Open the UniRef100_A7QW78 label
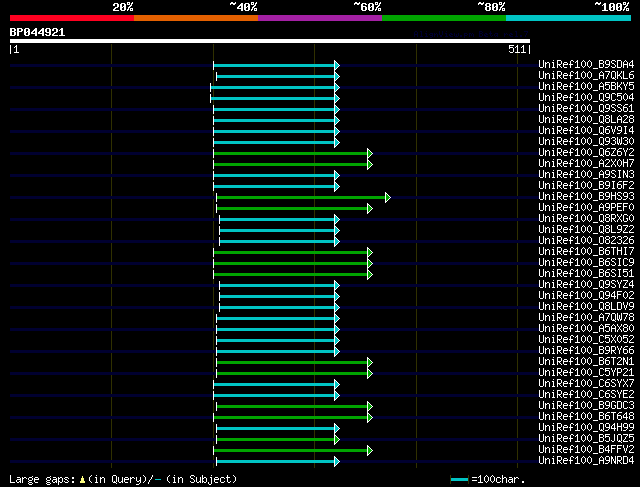Screen dimensions: 640x487 click(586, 318)
